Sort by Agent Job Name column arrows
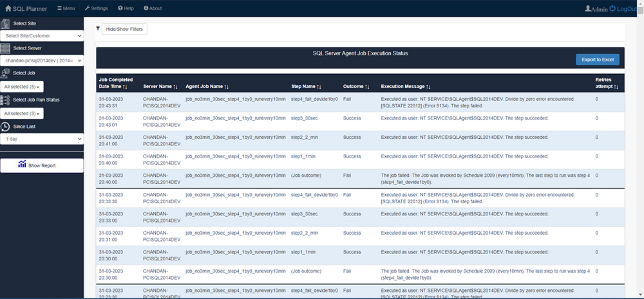Viewport: 644px width, 299px height. coord(226,86)
